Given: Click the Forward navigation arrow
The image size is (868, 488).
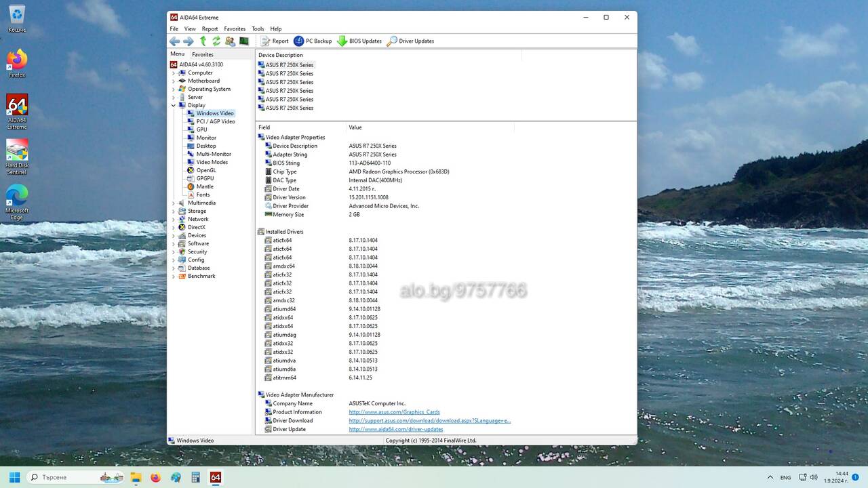Looking at the screenshot, I should [189, 41].
